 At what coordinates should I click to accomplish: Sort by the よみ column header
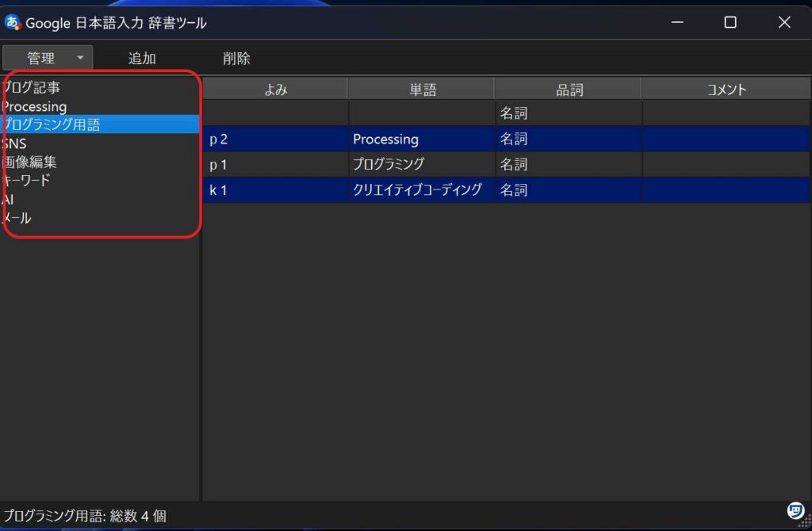tap(275, 89)
